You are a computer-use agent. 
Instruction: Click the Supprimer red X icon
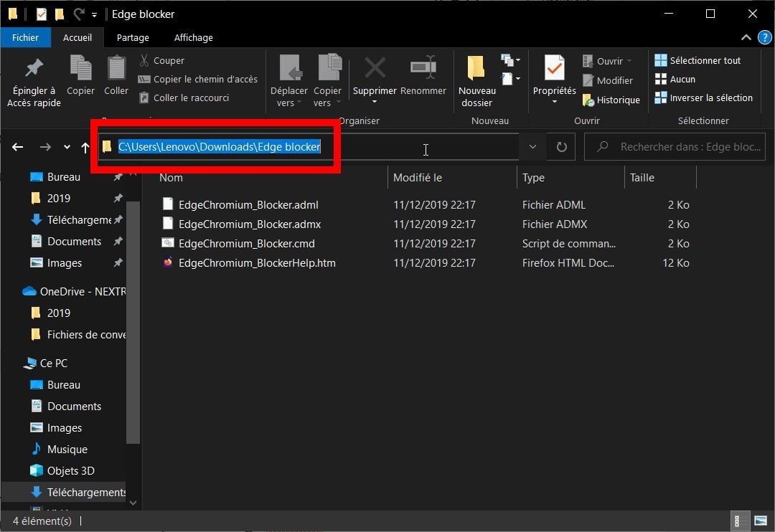(375, 68)
